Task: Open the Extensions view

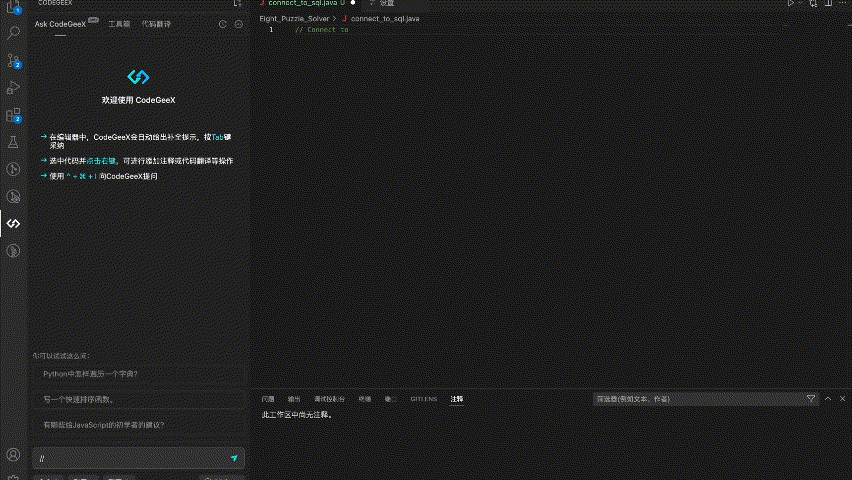Action: point(13,115)
